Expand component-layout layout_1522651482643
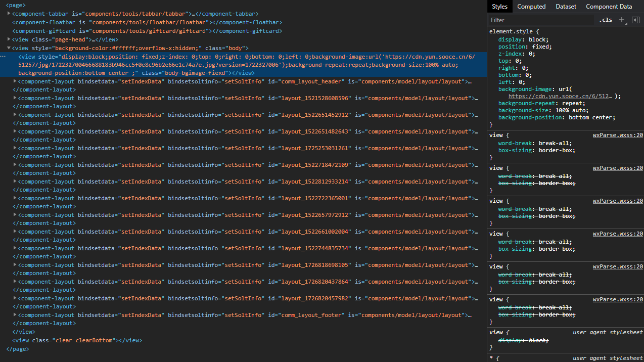The image size is (644, 362). tap(15, 131)
